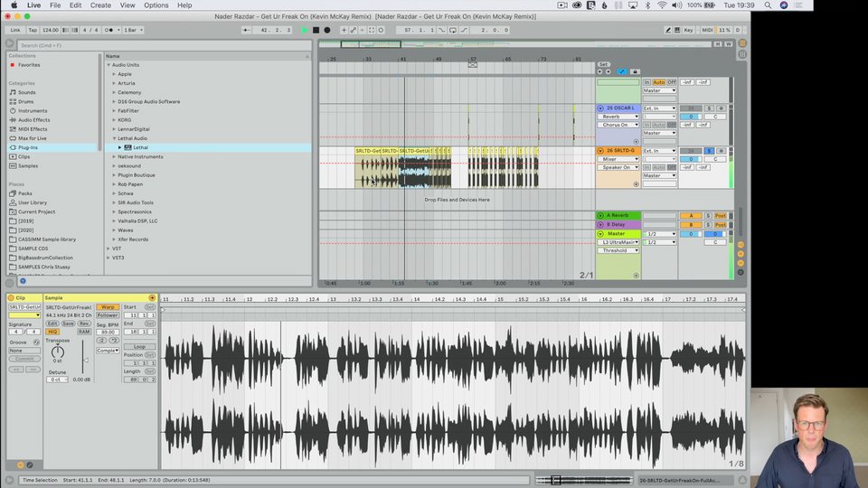Toggle the automation arm link icon
The image size is (868, 488).
(354, 30)
